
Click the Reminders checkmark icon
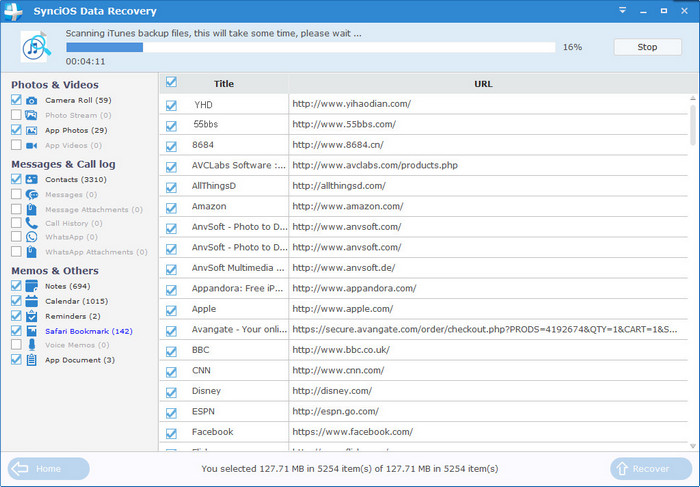31,316
